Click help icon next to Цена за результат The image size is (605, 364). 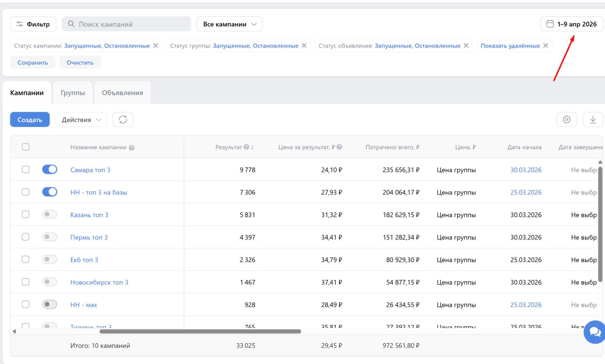click(x=339, y=147)
